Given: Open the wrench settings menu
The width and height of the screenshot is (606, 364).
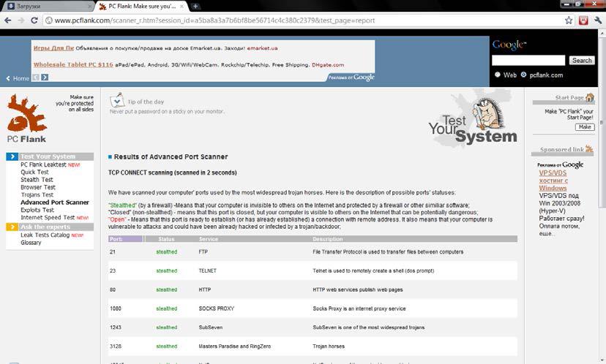Looking at the screenshot, I should coord(598,20).
